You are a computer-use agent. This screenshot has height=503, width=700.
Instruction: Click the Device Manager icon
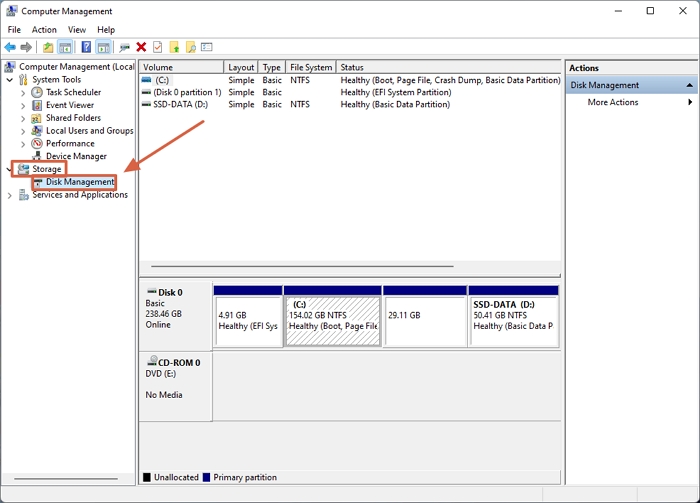pyautogui.click(x=37, y=156)
